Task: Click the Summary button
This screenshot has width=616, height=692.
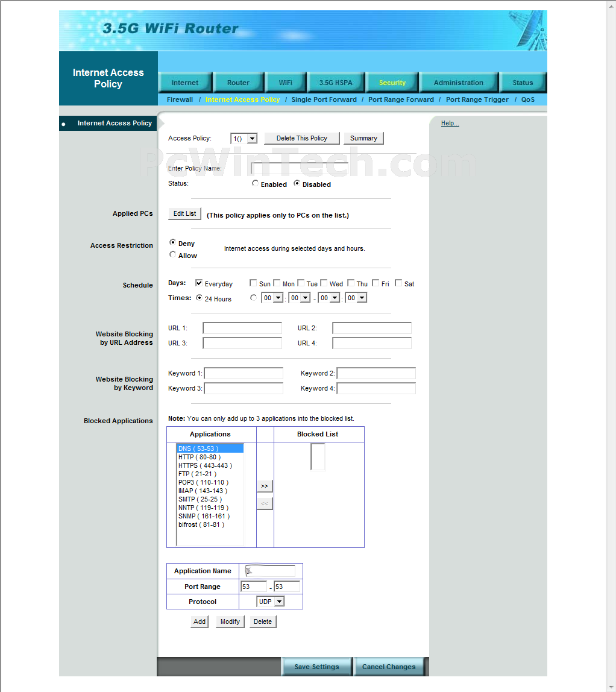Action: coord(363,138)
